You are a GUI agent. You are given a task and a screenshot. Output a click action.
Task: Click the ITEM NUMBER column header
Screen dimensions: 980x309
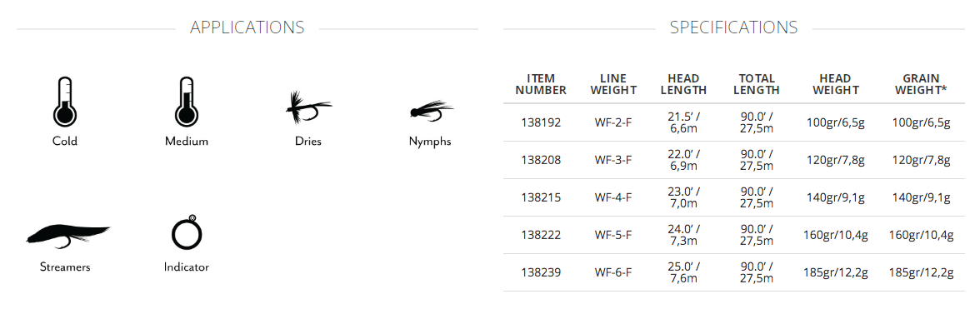541,84
